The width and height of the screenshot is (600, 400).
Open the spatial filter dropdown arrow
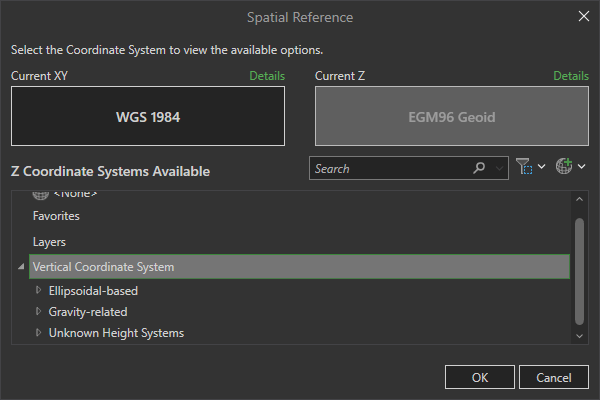click(542, 168)
